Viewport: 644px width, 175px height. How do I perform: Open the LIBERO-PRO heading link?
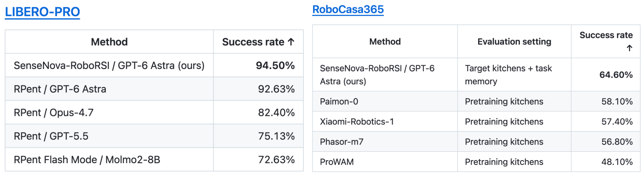[42, 12]
